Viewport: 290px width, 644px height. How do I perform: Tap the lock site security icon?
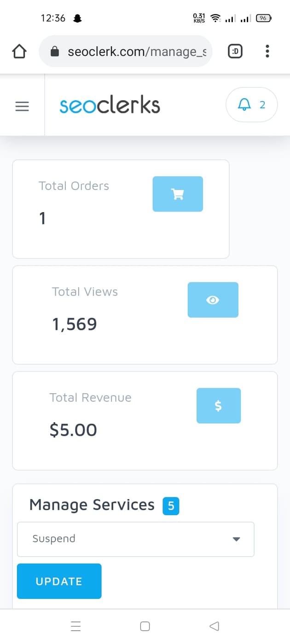pos(55,52)
